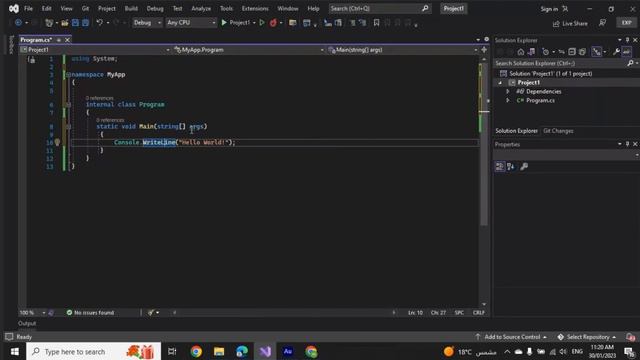The image size is (640, 360).
Task: Click Alphabetical sort icon in Properties
Action: (x=511, y=167)
